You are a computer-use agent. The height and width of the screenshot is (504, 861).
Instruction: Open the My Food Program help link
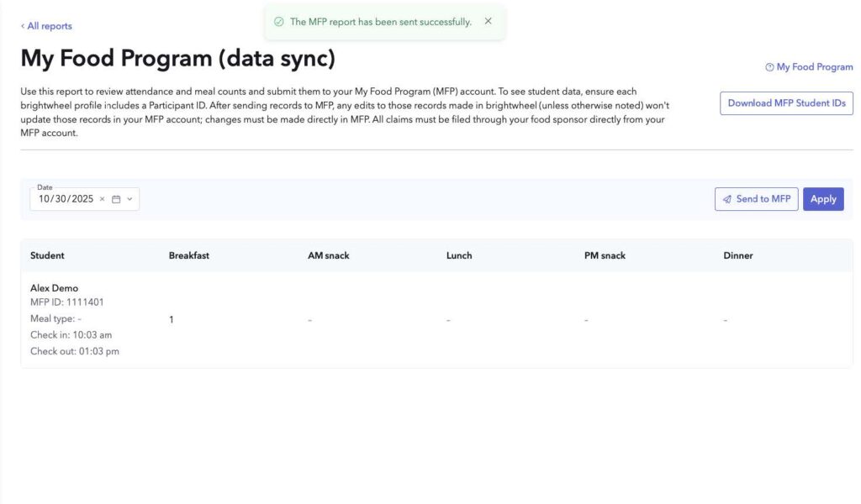pyautogui.click(x=814, y=67)
